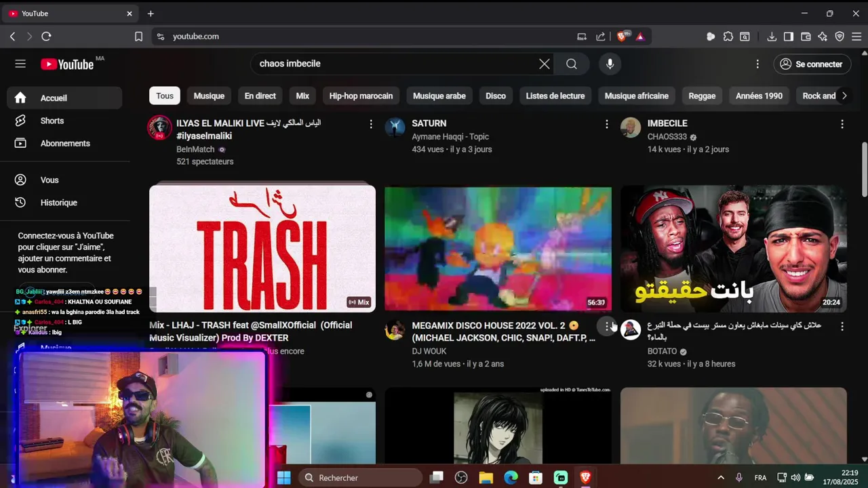Select the En direct filter chip
Viewport: 868px width, 488px height.
[x=260, y=96]
